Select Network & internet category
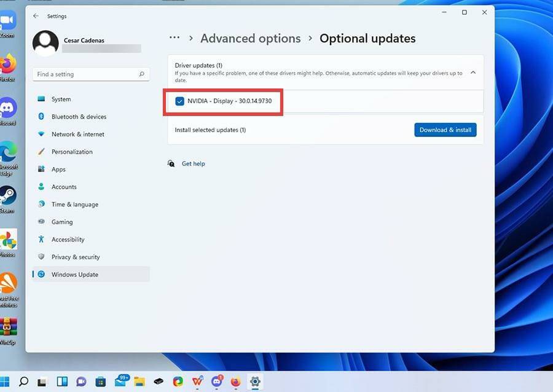The width and height of the screenshot is (553, 392). [91, 134]
